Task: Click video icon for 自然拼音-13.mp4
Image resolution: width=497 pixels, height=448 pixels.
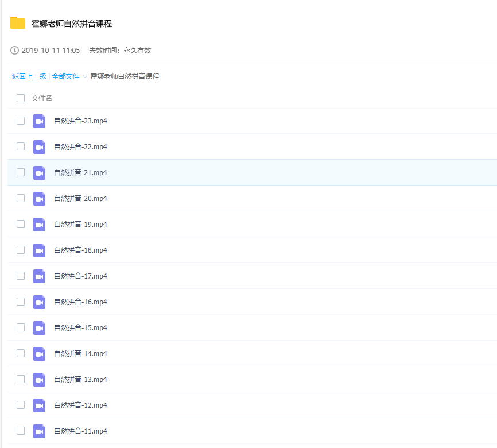Action: pyautogui.click(x=39, y=380)
